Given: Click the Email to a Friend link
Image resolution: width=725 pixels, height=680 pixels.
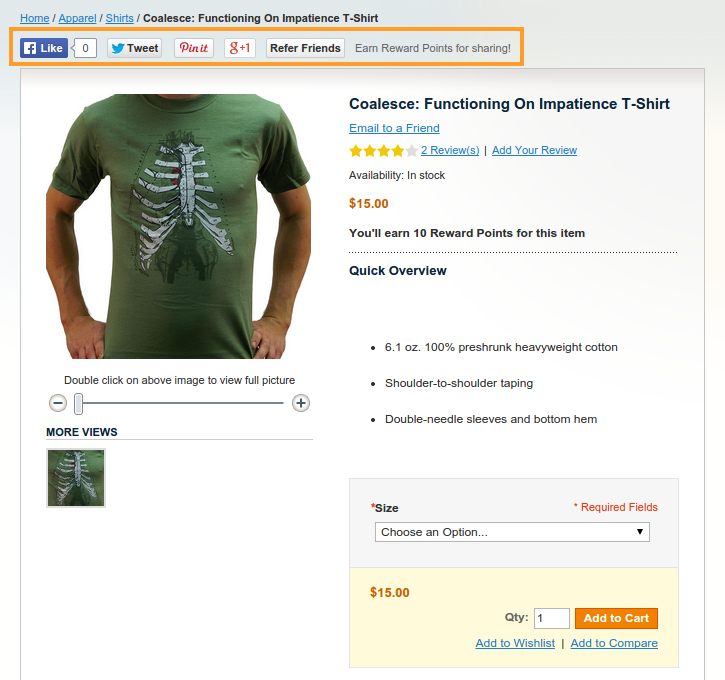Looking at the screenshot, I should pos(394,128).
